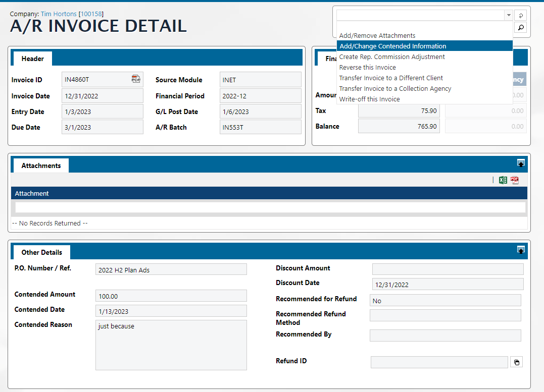The width and height of the screenshot is (544, 392).
Task: Collapse the Other Details panel using its header icon
Action: click(x=521, y=250)
